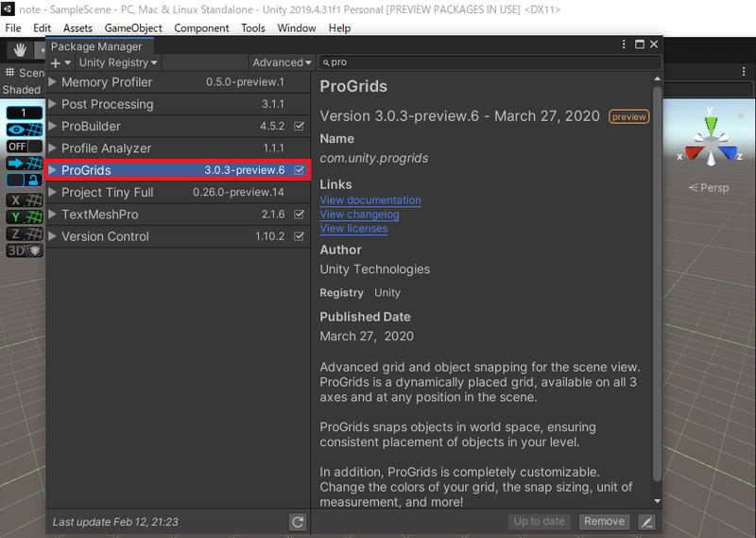
Task: Click the edit package manifest pencil icon
Action: point(646,522)
